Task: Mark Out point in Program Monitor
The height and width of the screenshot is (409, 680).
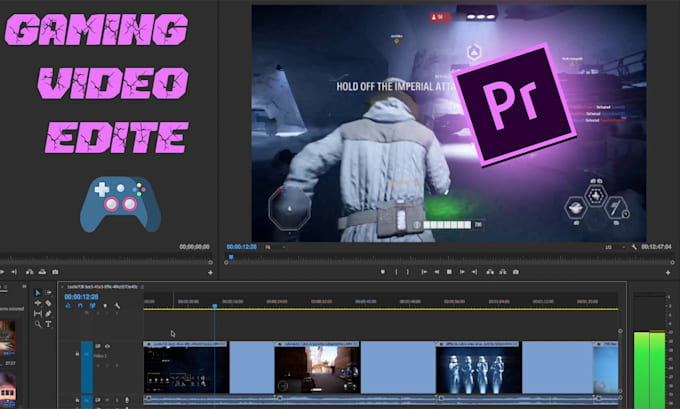Action: pos(408,272)
